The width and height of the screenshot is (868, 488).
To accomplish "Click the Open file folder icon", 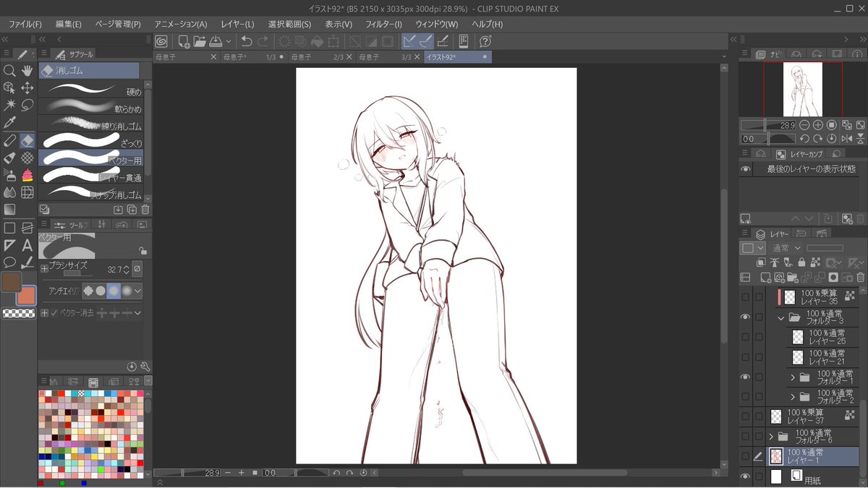I will (x=200, y=41).
